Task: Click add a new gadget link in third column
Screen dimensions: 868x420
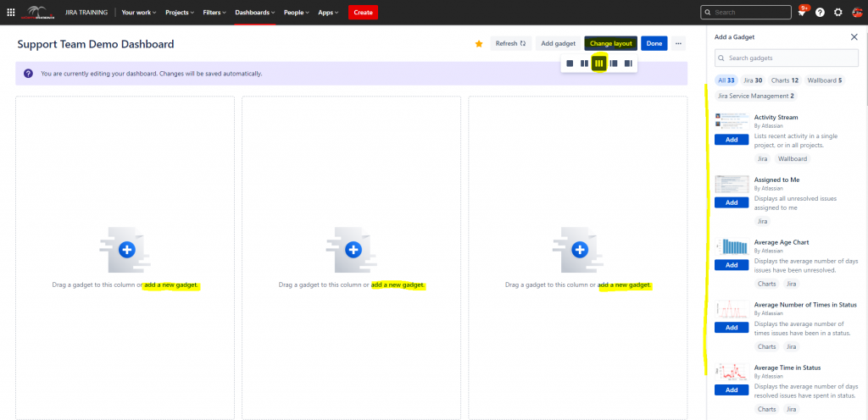Action: [624, 285]
